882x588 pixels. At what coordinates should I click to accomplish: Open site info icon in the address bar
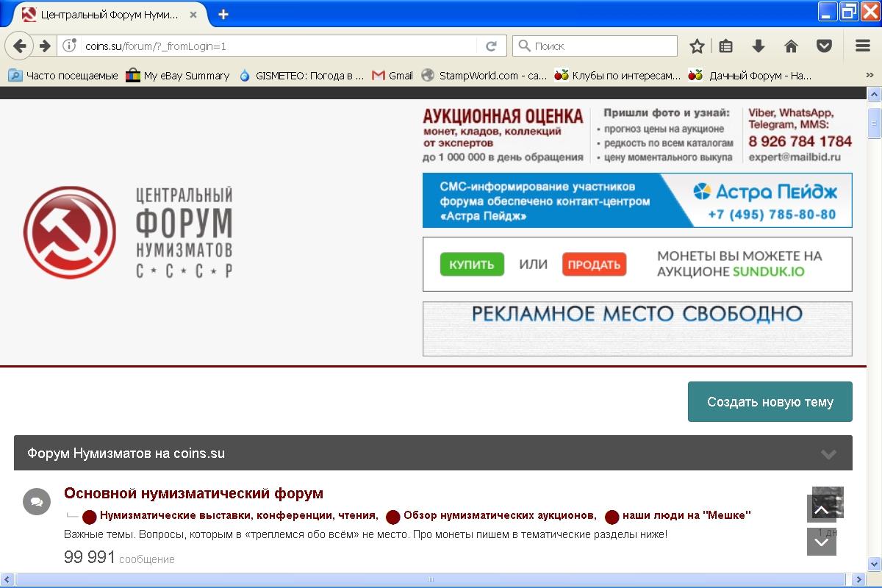point(70,46)
